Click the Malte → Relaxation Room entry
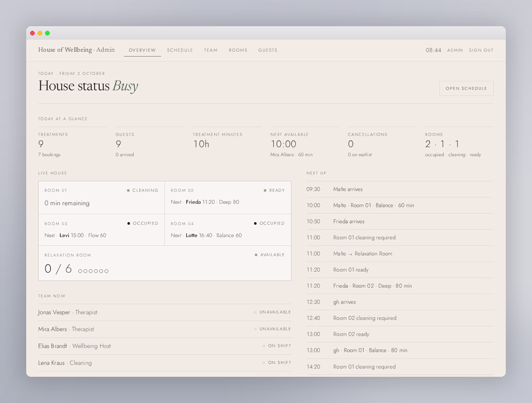Image resolution: width=532 pixels, height=403 pixels. click(400, 254)
